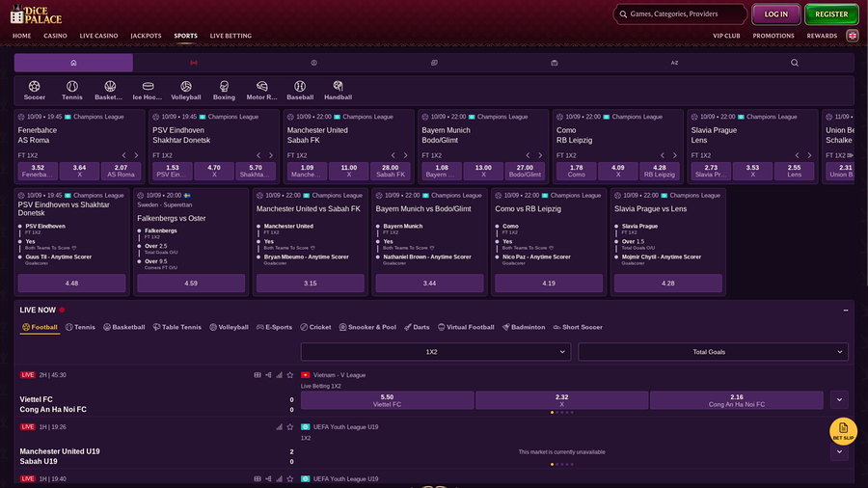Open the Volleyball sport category
The image size is (868, 488).
186,91
